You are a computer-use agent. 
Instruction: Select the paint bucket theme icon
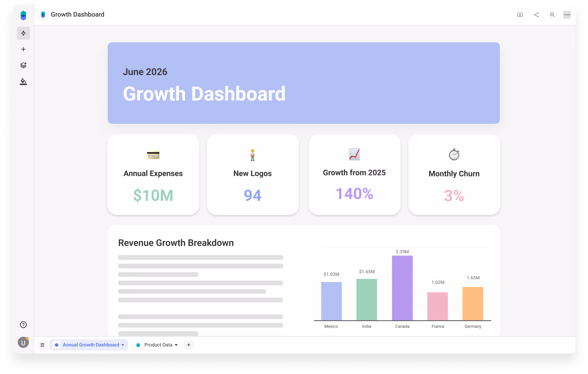pyautogui.click(x=23, y=81)
